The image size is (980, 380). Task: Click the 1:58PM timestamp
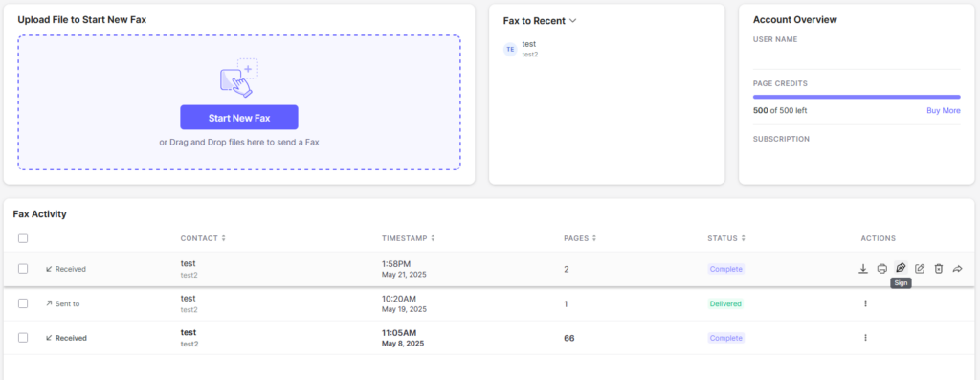point(396,264)
